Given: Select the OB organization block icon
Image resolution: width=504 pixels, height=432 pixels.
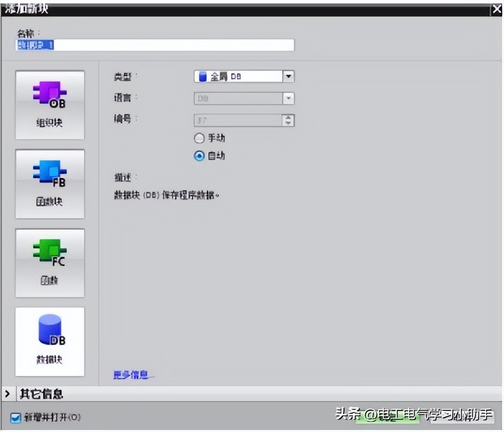Looking at the screenshot, I should click(49, 105).
